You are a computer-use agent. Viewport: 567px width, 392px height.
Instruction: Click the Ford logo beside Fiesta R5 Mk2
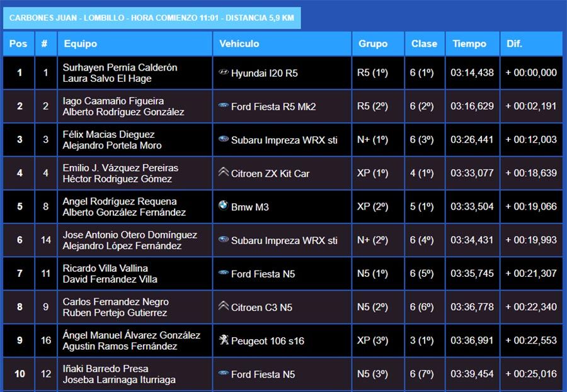point(223,106)
